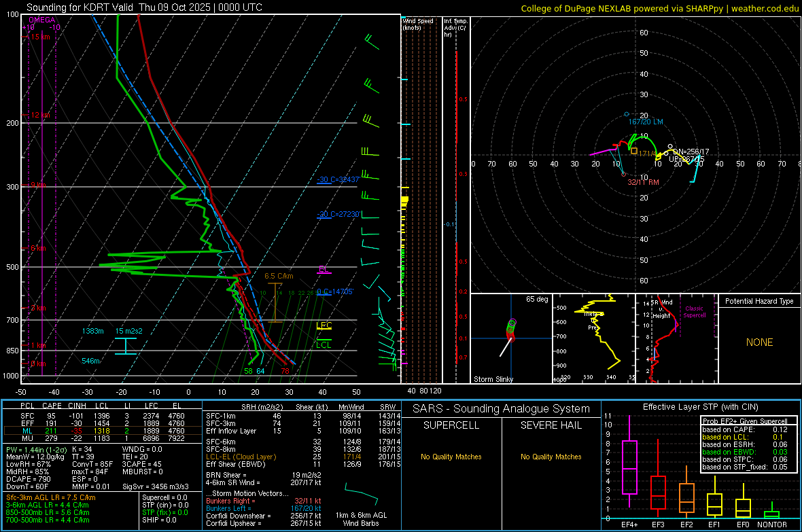Select the 'NONE' hazard type value
802x532 pixels.
[x=759, y=342]
